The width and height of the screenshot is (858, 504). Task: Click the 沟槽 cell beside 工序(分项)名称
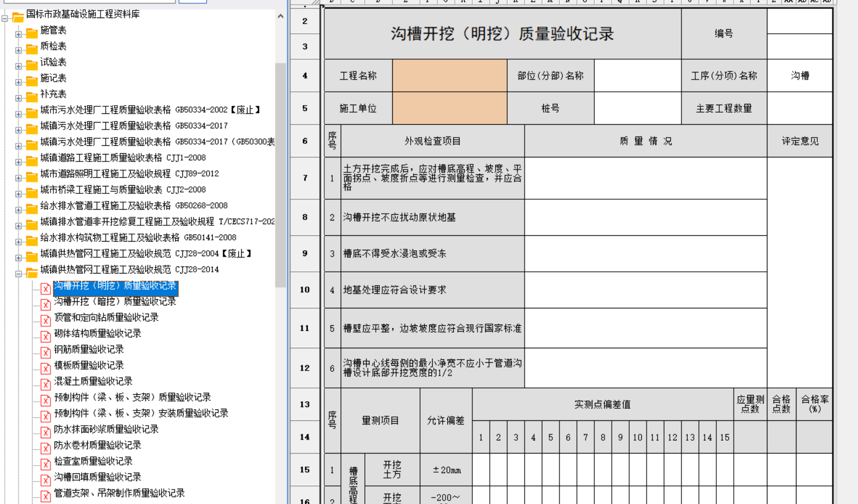800,75
